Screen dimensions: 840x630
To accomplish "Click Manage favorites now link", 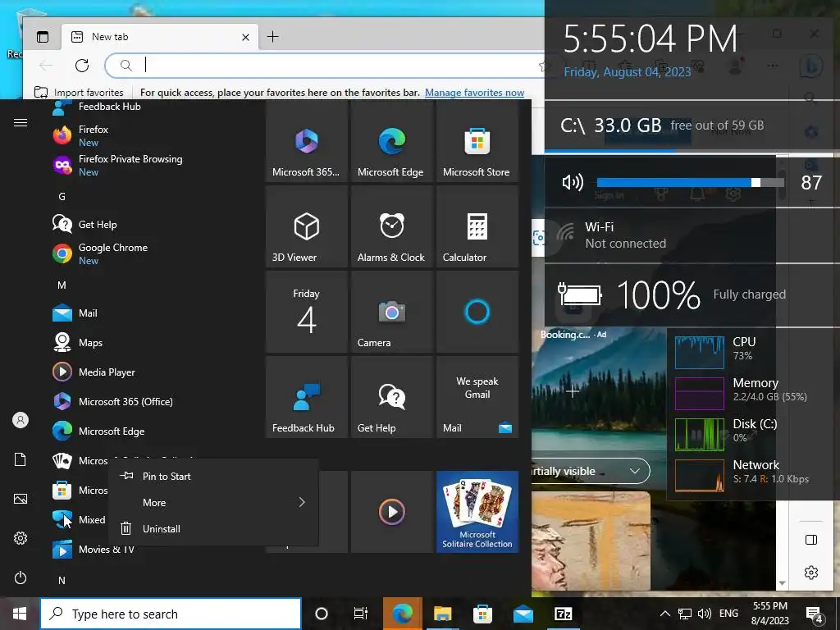I will point(474,93).
